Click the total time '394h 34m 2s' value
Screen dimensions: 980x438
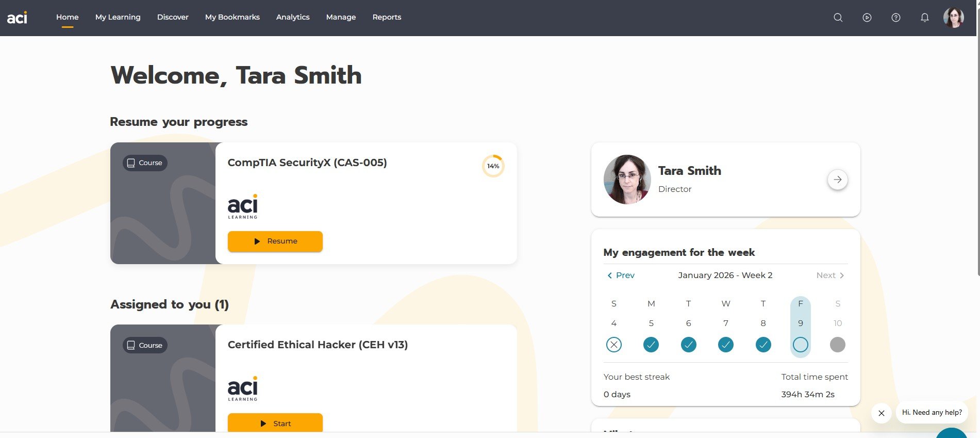(808, 394)
